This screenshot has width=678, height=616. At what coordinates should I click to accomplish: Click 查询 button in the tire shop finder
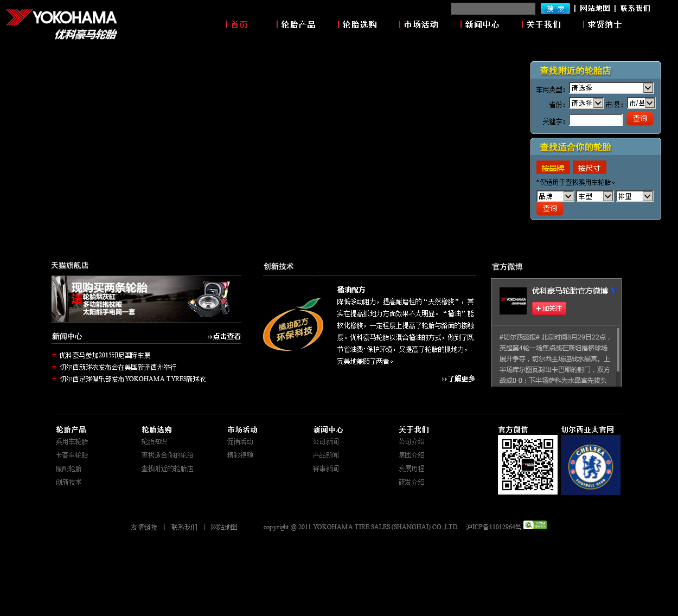640,119
